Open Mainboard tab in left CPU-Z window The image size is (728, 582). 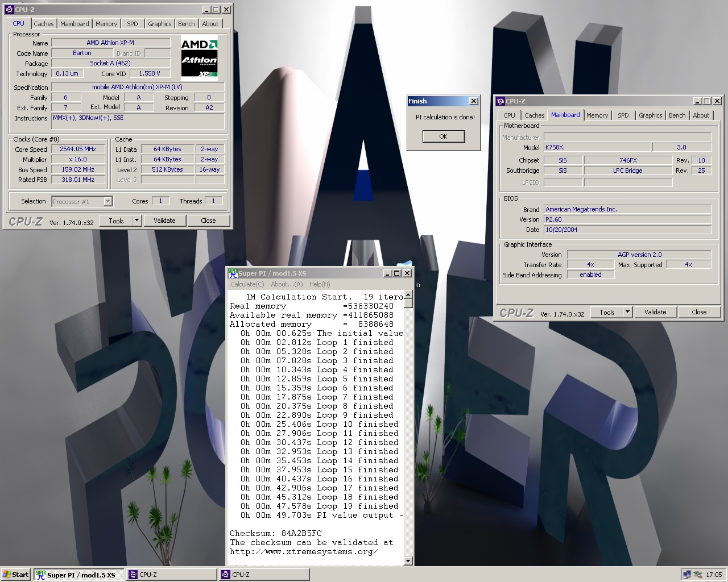[x=75, y=24]
